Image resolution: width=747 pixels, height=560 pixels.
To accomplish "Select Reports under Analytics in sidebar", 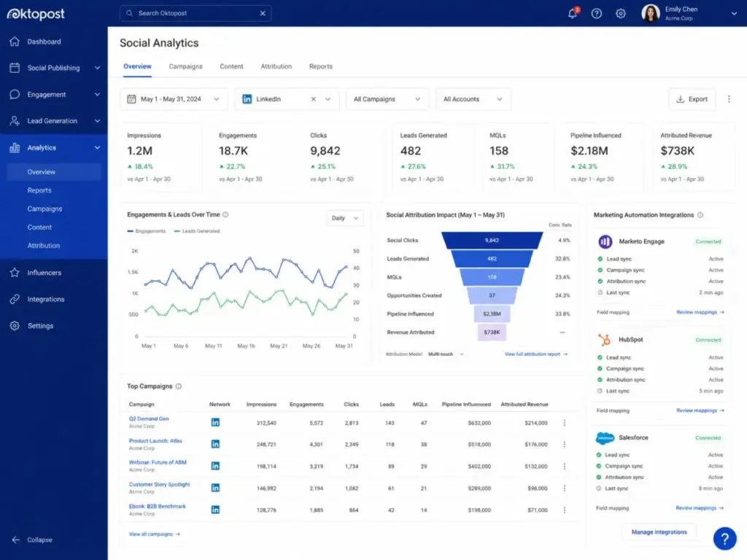I will 39,190.
